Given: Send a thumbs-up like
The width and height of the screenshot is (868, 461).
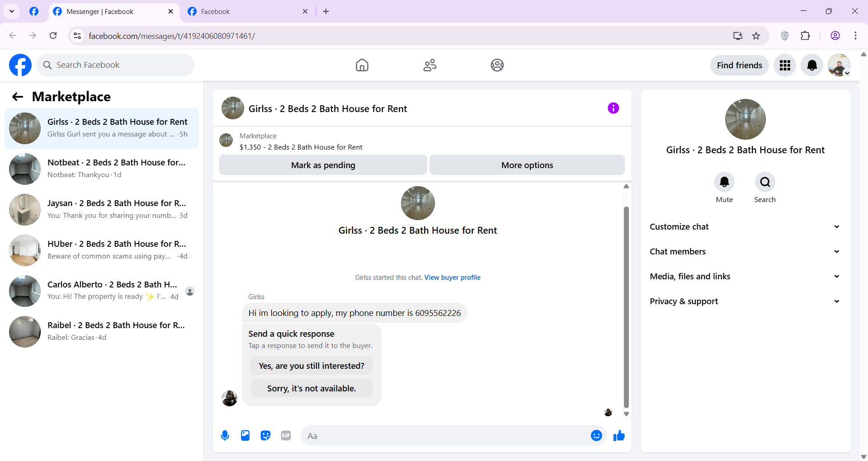Looking at the screenshot, I should click(619, 436).
